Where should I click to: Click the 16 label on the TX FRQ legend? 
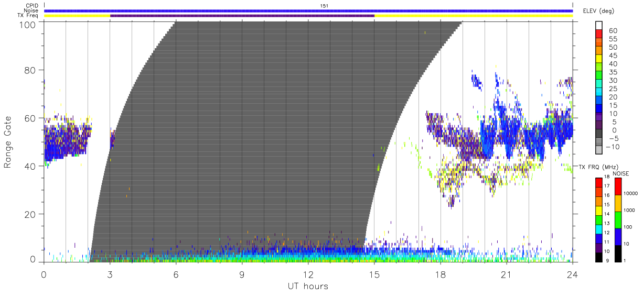pos(608,196)
